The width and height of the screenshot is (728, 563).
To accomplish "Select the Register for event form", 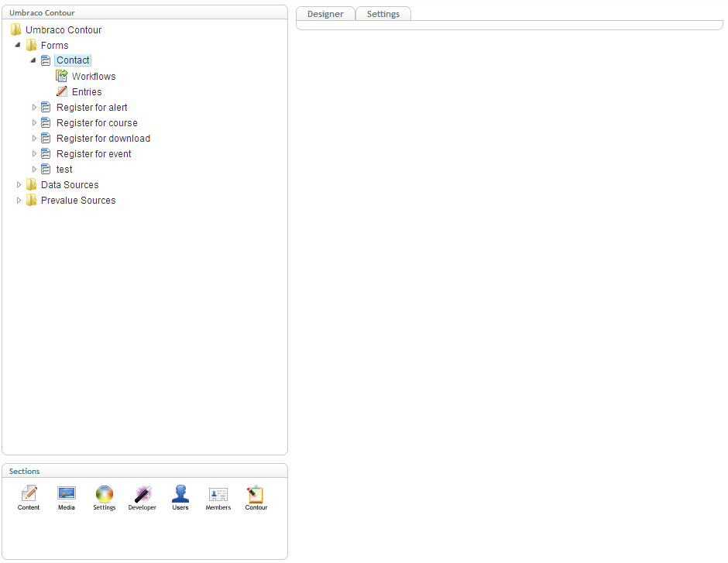I will point(94,154).
